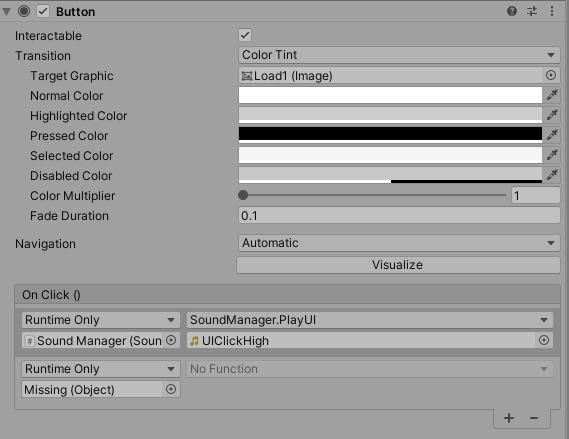The image size is (569, 439).
Task: Open the second event's Runtime Only dropdown
Action: [x=101, y=369]
